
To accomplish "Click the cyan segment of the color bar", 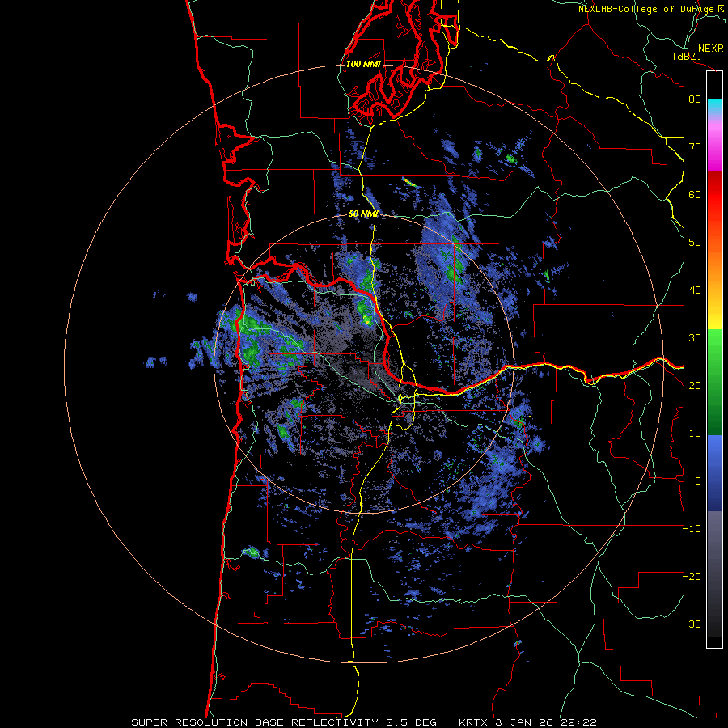I will tap(714, 105).
